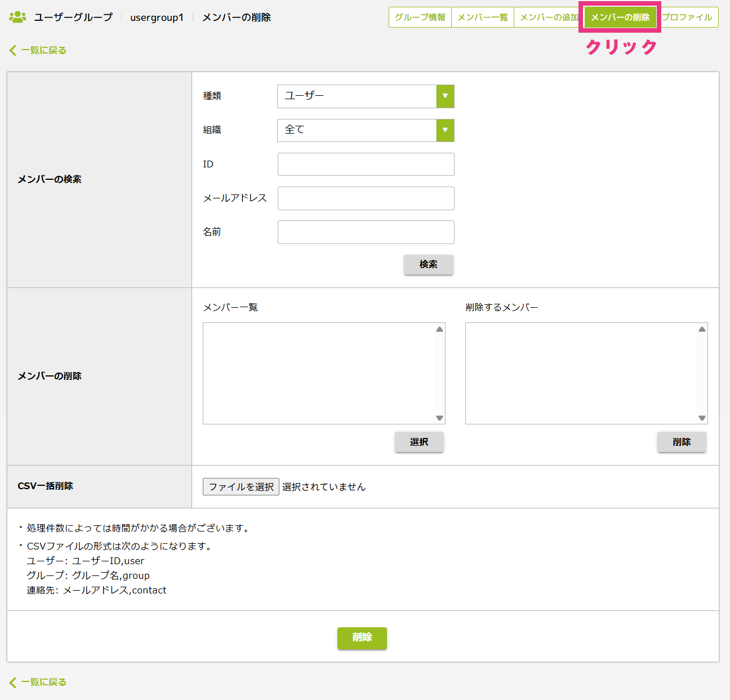Click the ユーザー: ユーザーID,user text line

pos(86,561)
